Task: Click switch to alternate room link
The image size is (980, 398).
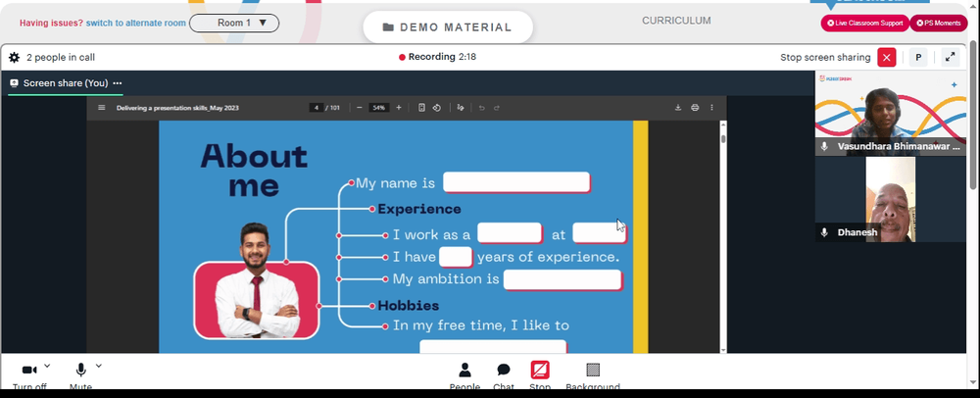Action: [135, 24]
